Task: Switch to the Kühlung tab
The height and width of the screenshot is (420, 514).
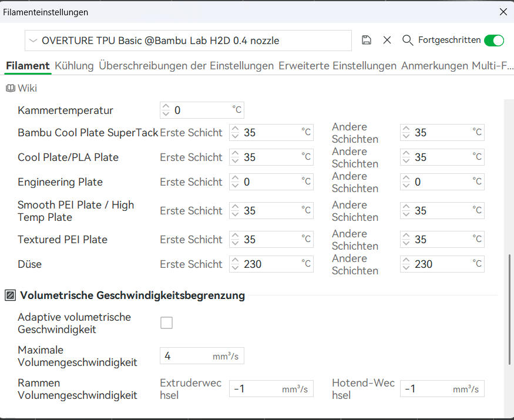Action: click(74, 66)
